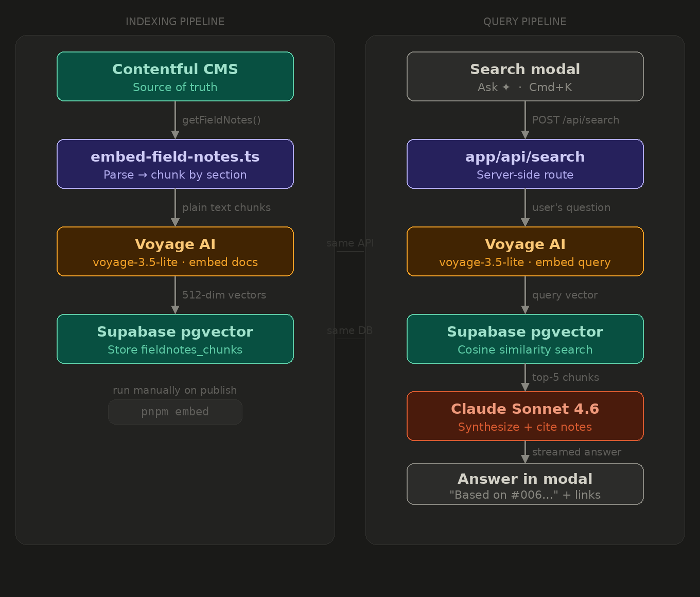The height and width of the screenshot is (597, 700).
Task: Click Supabase pgvector Cosine similarity node
Action: (x=525, y=339)
